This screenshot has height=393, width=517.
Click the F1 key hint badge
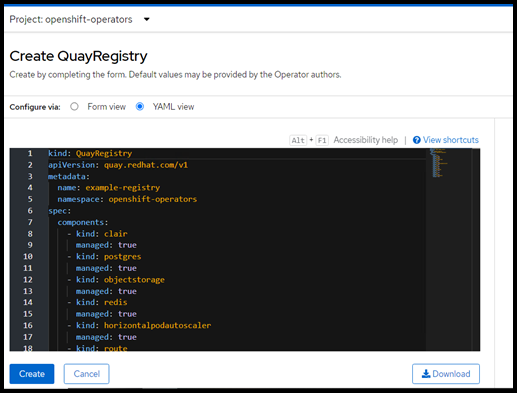[322, 140]
